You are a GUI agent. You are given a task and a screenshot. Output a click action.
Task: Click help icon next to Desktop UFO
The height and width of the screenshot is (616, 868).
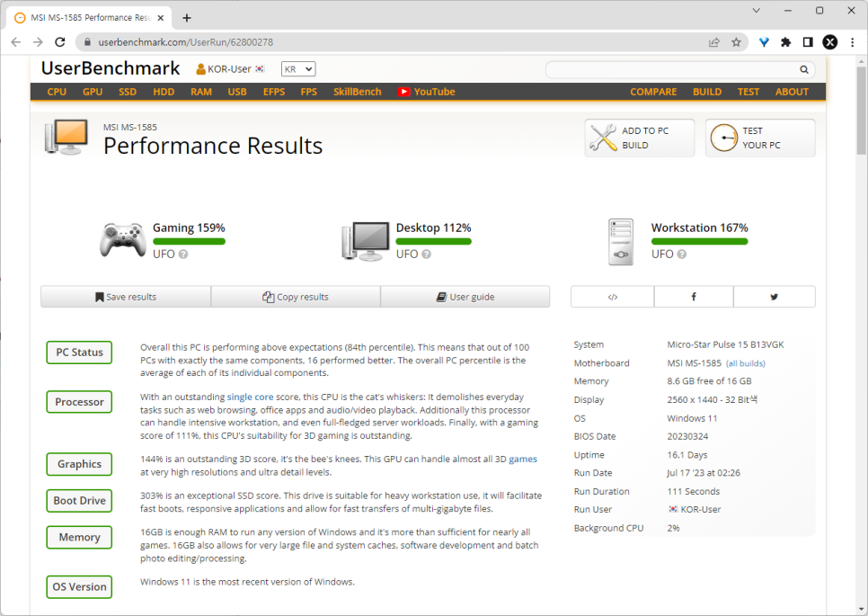[426, 254]
